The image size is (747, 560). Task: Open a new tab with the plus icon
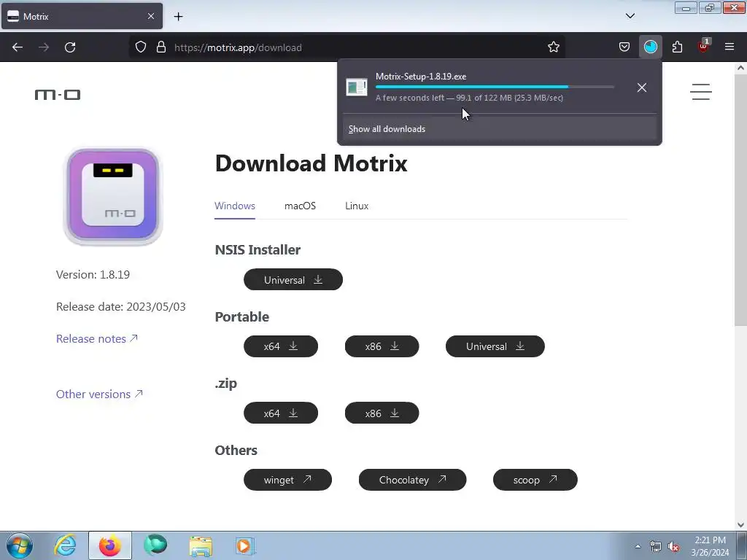[x=178, y=17]
